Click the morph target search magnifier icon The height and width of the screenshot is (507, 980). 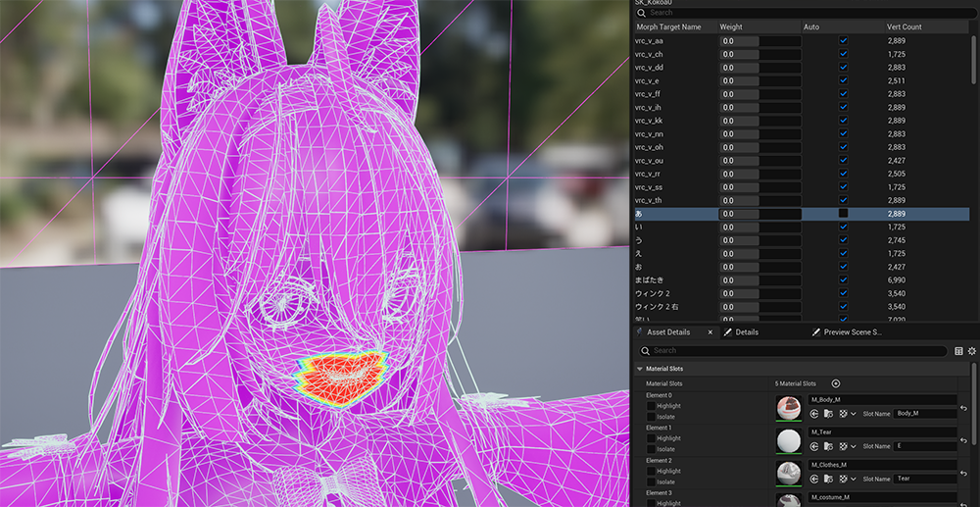click(641, 13)
